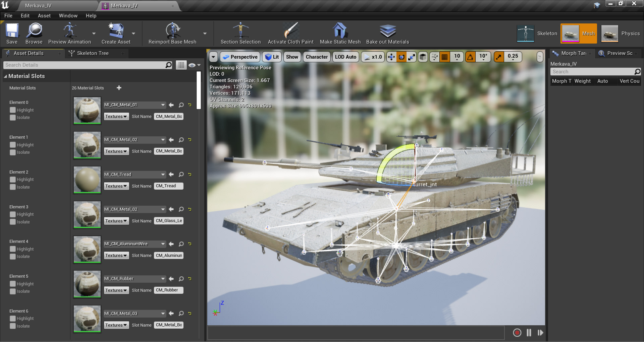Check Isolate for Element 0
The width and height of the screenshot is (644, 342).
point(13,118)
